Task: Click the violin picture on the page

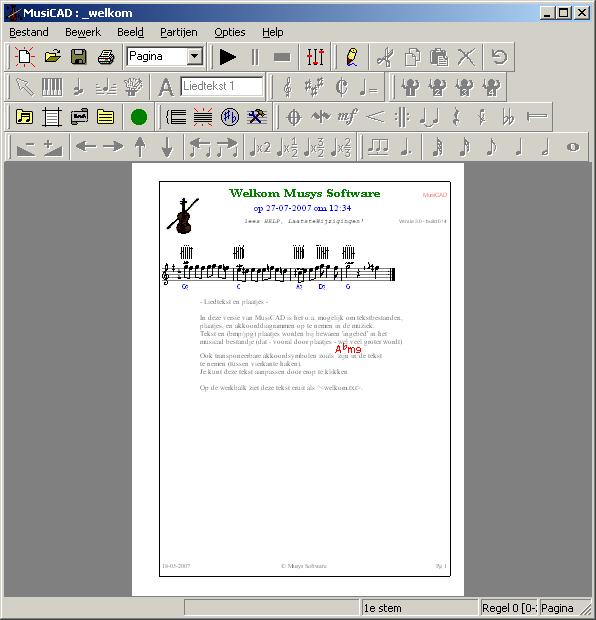Action: coord(182,215)
